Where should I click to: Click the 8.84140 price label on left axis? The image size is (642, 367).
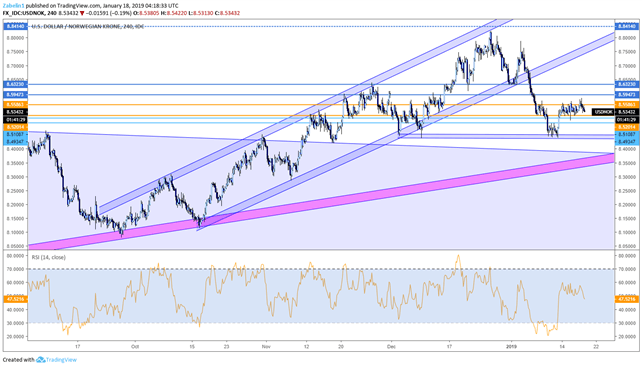(16, 26)
